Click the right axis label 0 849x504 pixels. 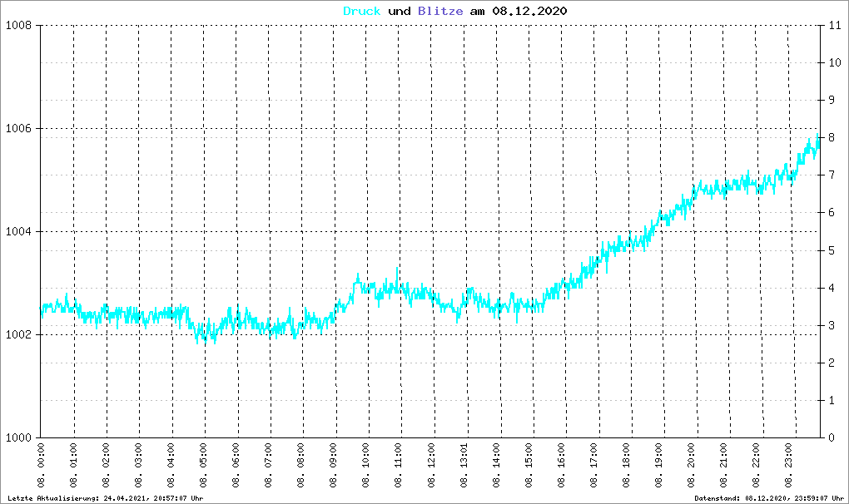pyautogui.click(x=832, y=437)
